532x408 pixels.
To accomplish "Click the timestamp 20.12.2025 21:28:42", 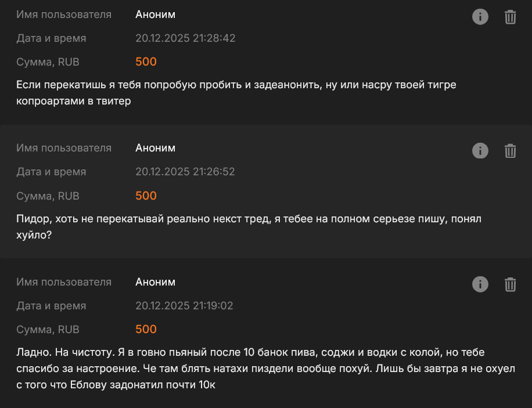I will pyautogui.click(x=185, y=38).
